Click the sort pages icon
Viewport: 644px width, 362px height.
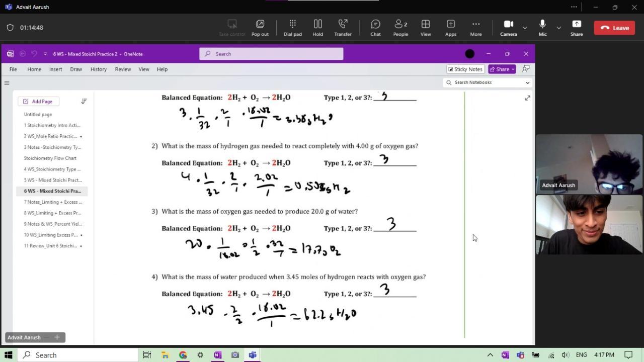[84, 101]
